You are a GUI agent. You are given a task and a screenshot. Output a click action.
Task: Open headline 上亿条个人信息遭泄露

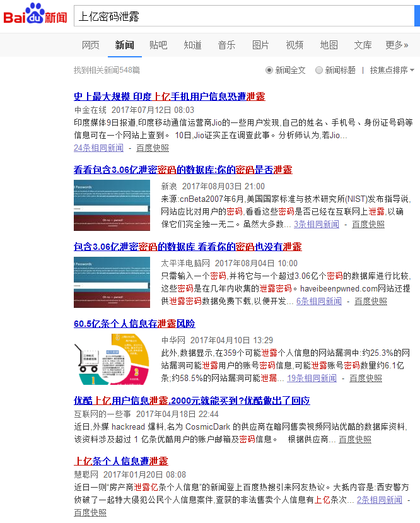121,461
